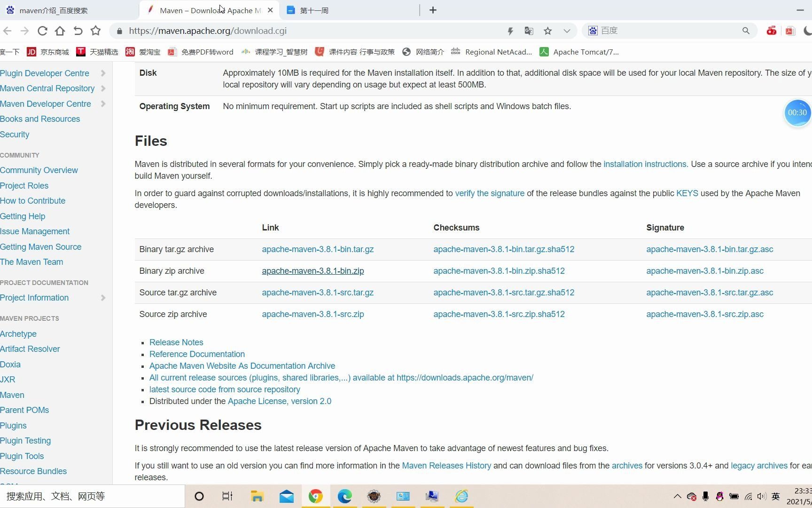Image resolution: width=812 pixels, height=508 pixels.
Task: Open Getting Maven Source sidebar link
Action: click(x=40, y=247)
